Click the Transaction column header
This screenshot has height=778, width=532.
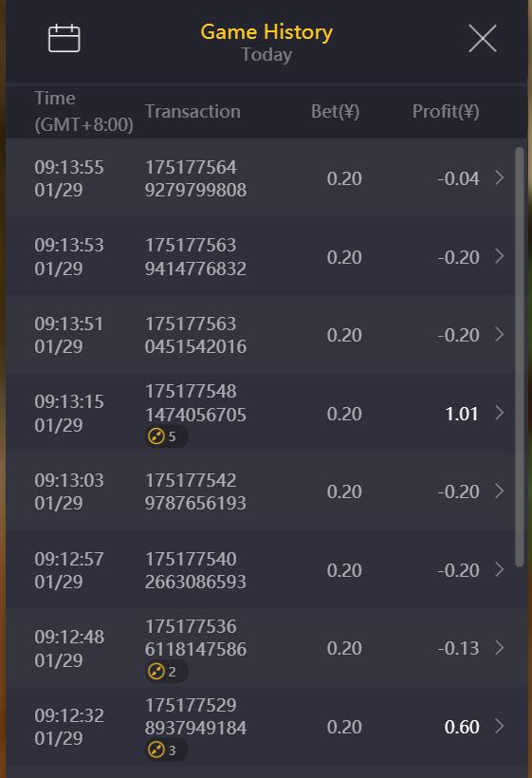point(193,112)
